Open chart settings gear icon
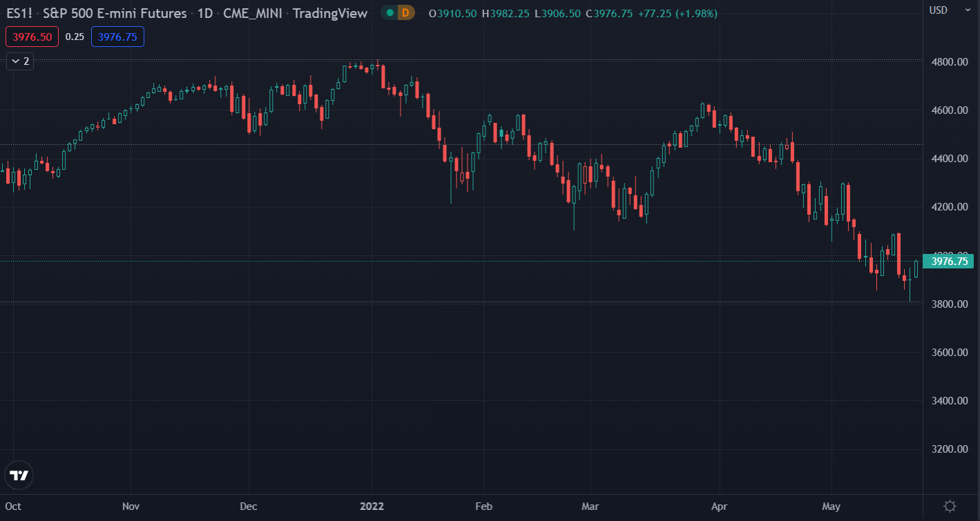The image size is (980, 521). point(950,507)
